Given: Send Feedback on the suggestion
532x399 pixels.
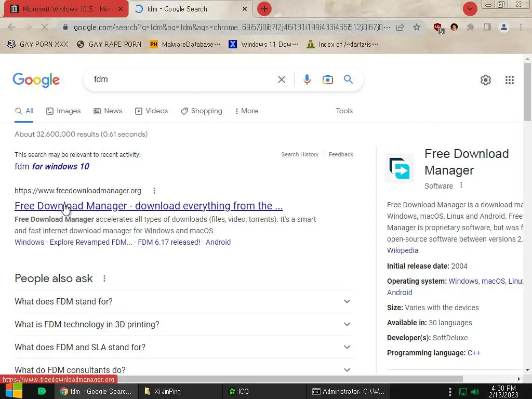Looking at the screenshot, I should click(341, 154).
